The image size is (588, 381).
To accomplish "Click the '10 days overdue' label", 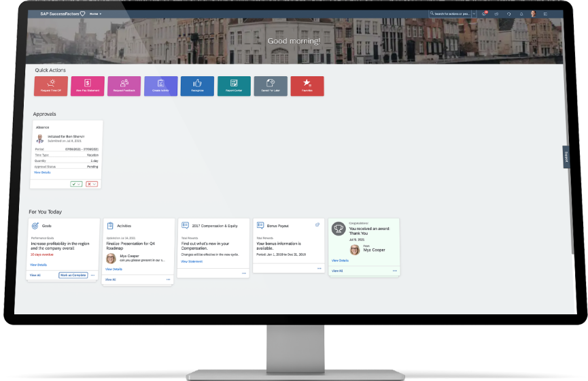I will (42, 254).
